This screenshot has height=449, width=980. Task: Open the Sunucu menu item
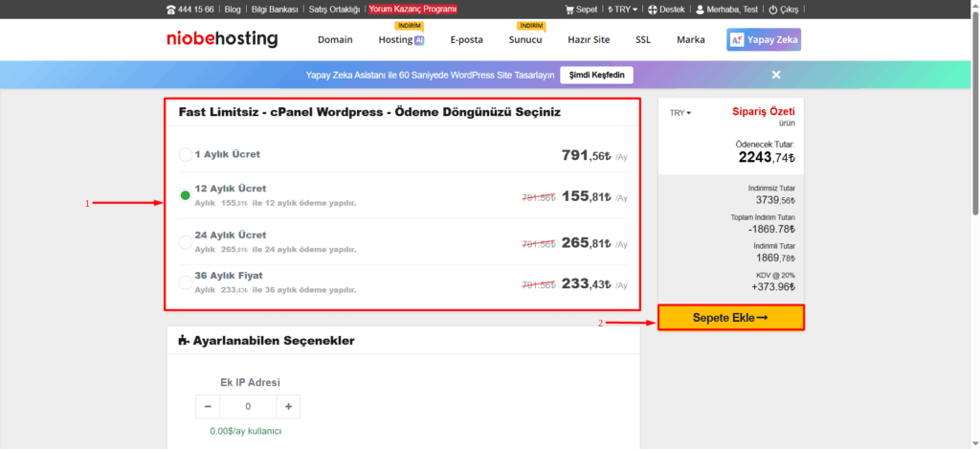525,39
